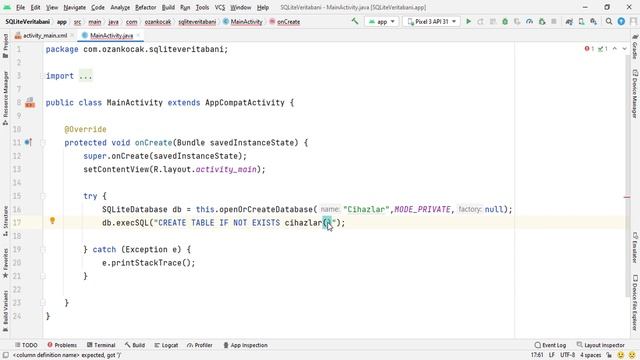Expand the folded import block
The height and width of the screenshot is (360, 640).
click(x=85, y=76)
